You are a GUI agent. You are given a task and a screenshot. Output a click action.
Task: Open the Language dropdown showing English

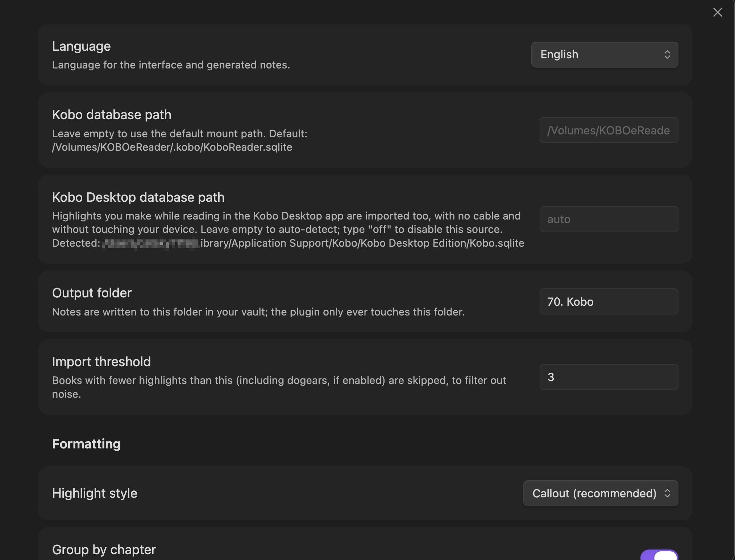[x=605, y=55]
